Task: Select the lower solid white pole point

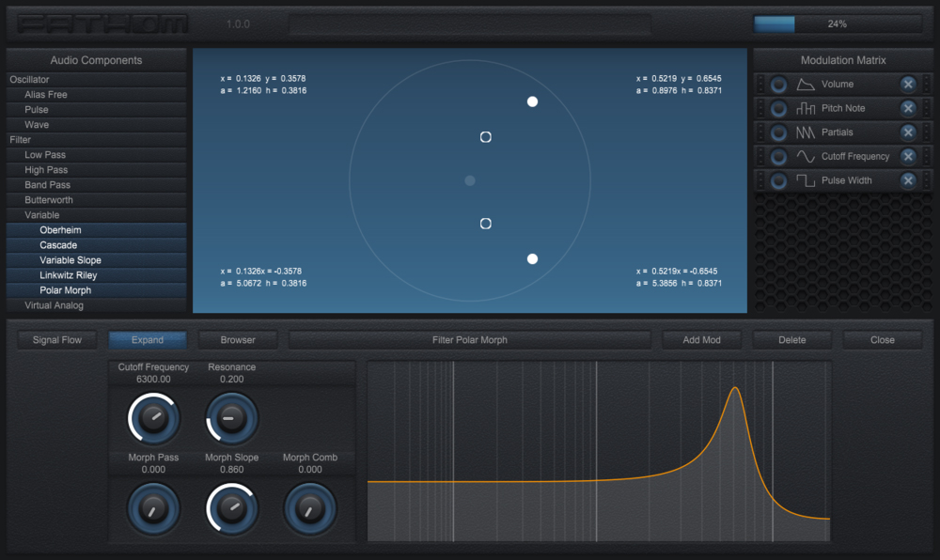Action: [x=532, y=258]
